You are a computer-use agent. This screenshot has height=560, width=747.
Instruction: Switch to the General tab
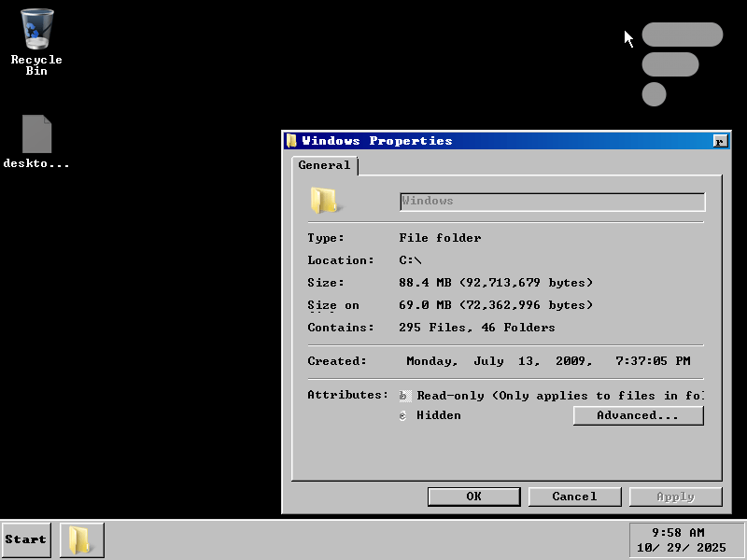pos(324,165)
